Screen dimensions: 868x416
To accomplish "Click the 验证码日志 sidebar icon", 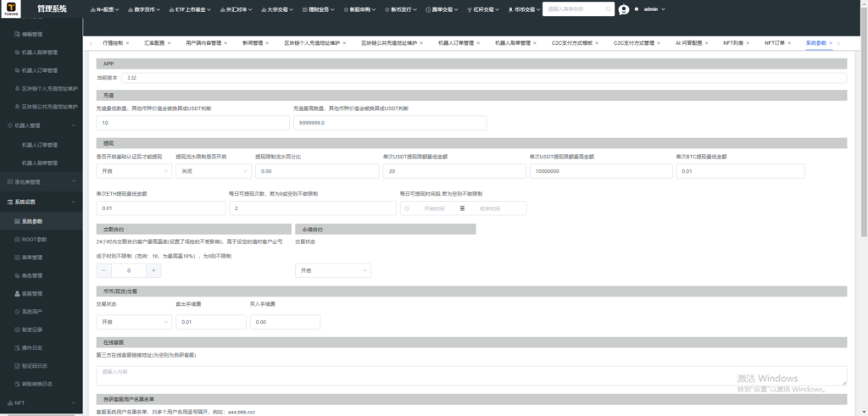I will click(17, 366).
